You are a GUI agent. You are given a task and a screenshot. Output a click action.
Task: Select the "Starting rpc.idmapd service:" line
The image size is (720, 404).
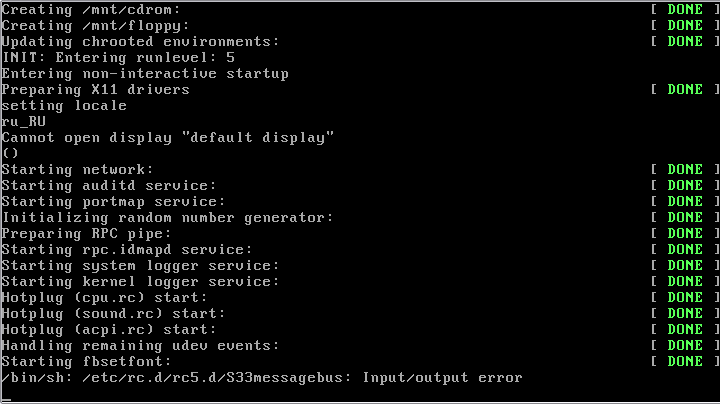pos(126,249)
